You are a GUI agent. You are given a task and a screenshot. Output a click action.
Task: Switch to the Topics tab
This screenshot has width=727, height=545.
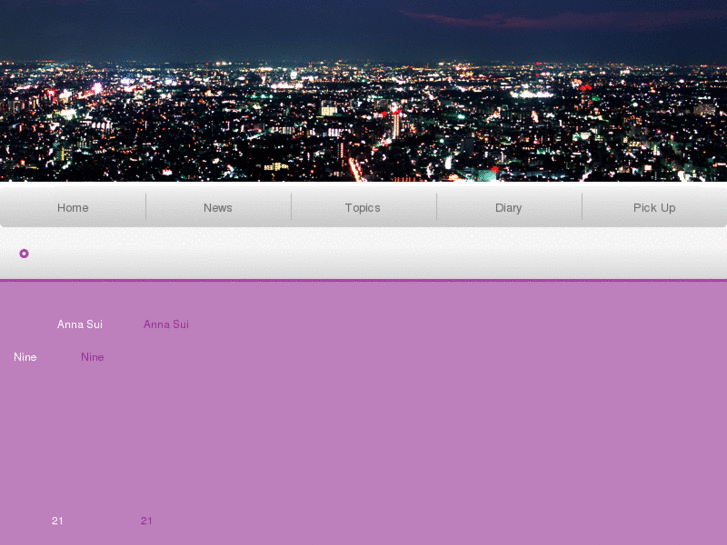362,208
